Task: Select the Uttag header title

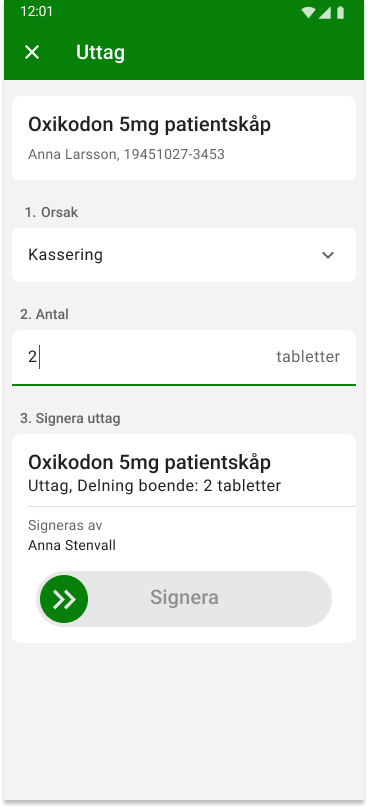Action: tap(101, 53)
